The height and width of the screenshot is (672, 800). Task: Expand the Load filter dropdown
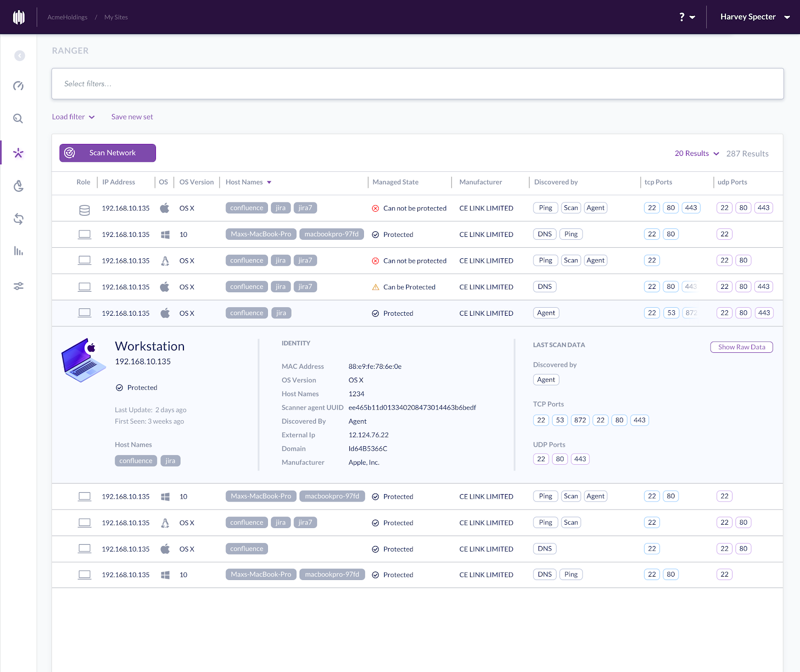[73, 117]
